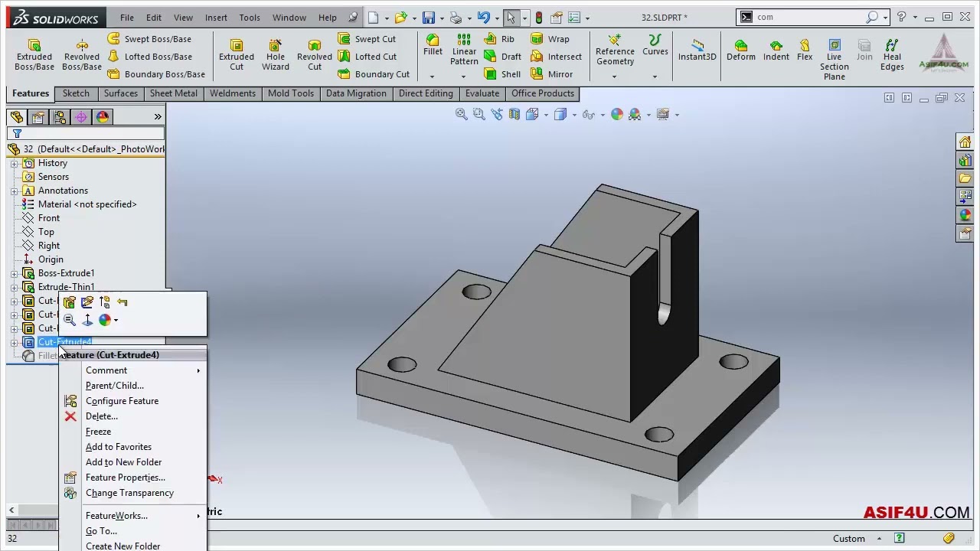Switch to the Surfaces tab
This screenshot has height=551, width=980.
pos(121,93)
